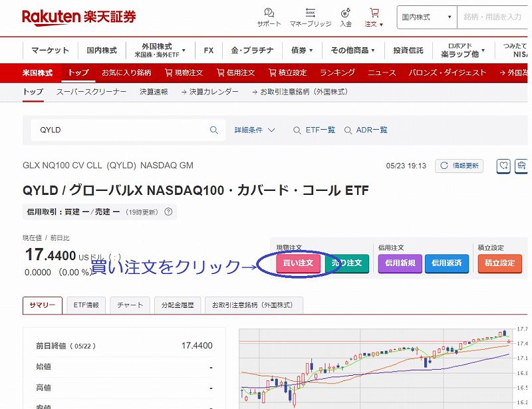The width and height of the screenshot is (532, 409).
Task: Select トップ sub-tab under red bar
Action: tap(33, 92)
